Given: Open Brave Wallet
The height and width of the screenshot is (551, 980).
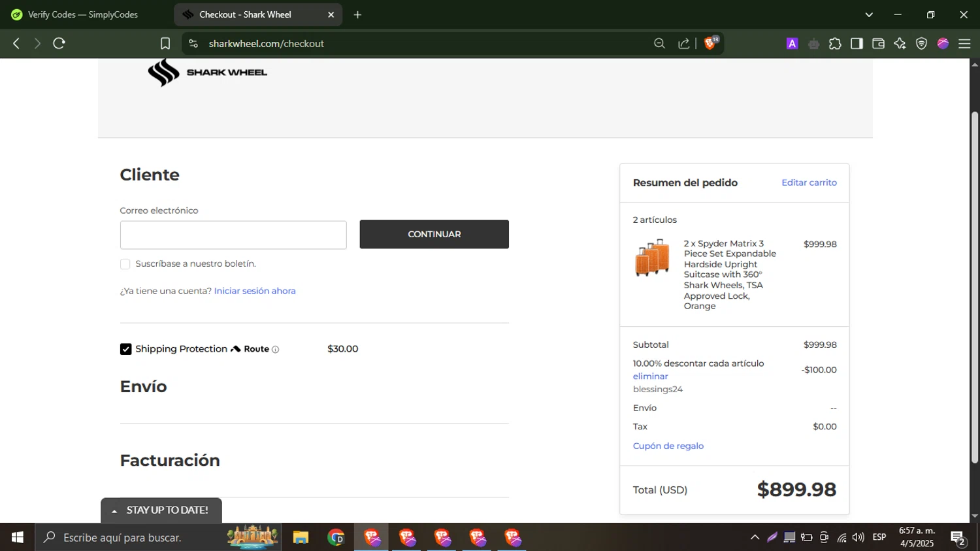Looking at the screenshot, I should click(x=878, y=43).
